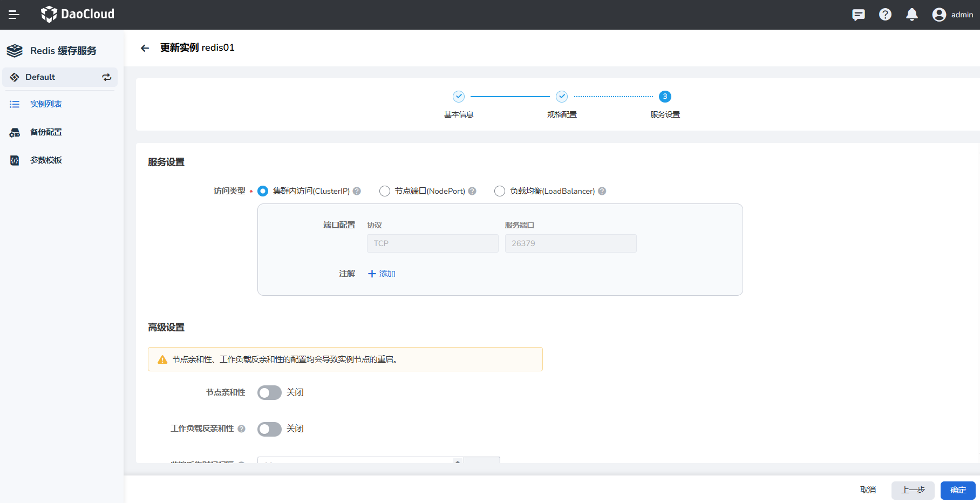Image resolution: width=980 pixels, height=503 pixels.
Task: Open 参数模板 in the sidebar
Action: tap(46, 160)
